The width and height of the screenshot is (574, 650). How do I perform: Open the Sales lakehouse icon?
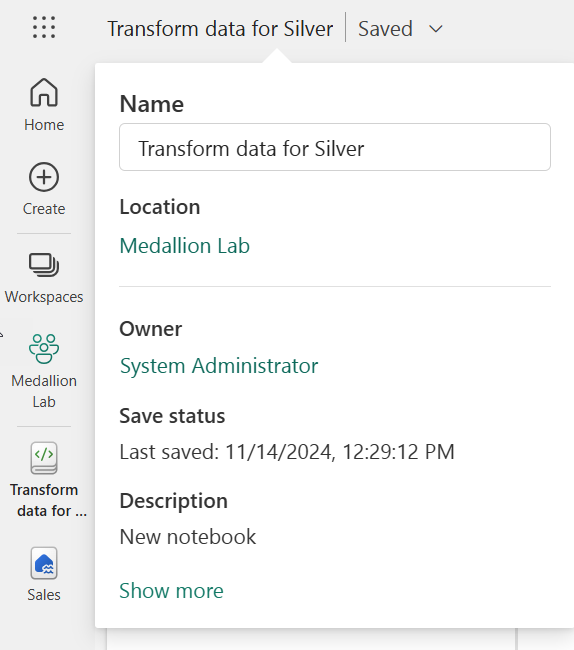[x=44, y=563]
